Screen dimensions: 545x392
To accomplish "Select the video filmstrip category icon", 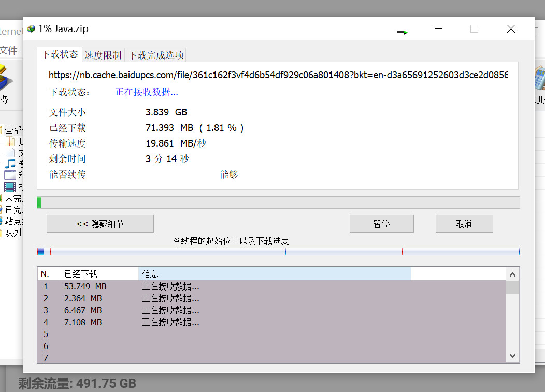I will coord(10,187).
